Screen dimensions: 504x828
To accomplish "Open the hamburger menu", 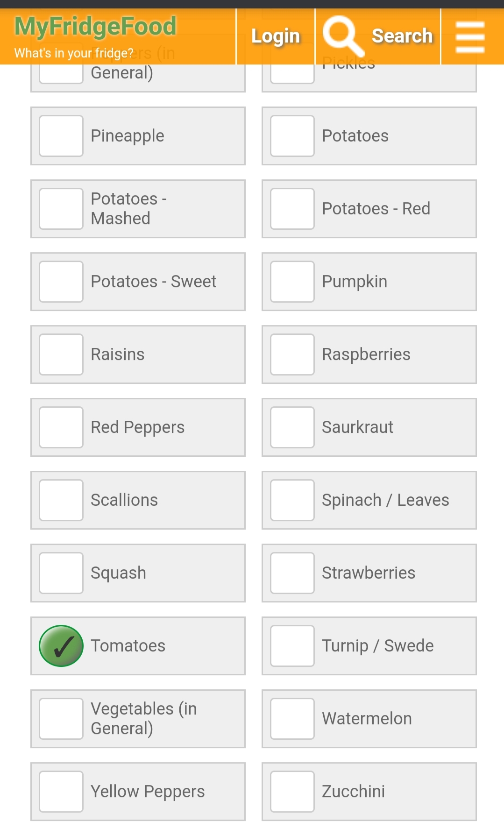I will (470, 36).
